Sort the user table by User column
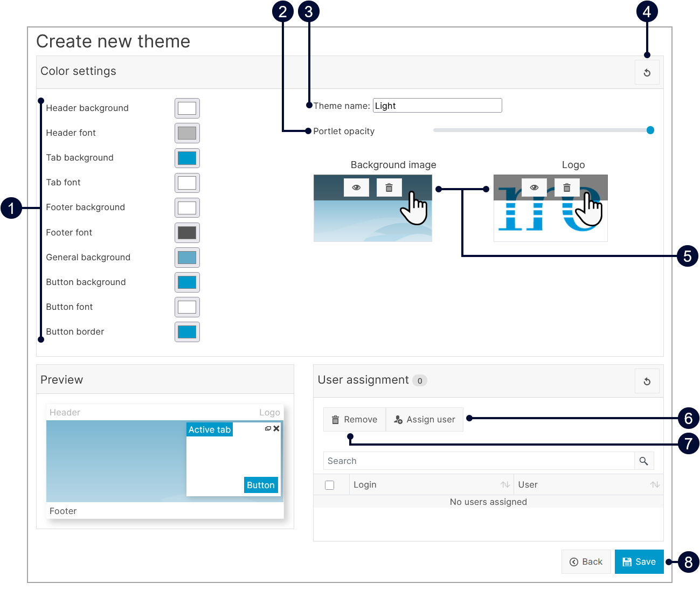The height and width of the screenshot is (590, 700). click(654, 485)
